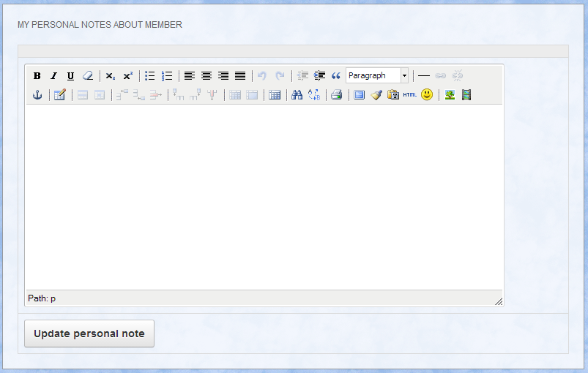Center align the text

pos(206,76)
